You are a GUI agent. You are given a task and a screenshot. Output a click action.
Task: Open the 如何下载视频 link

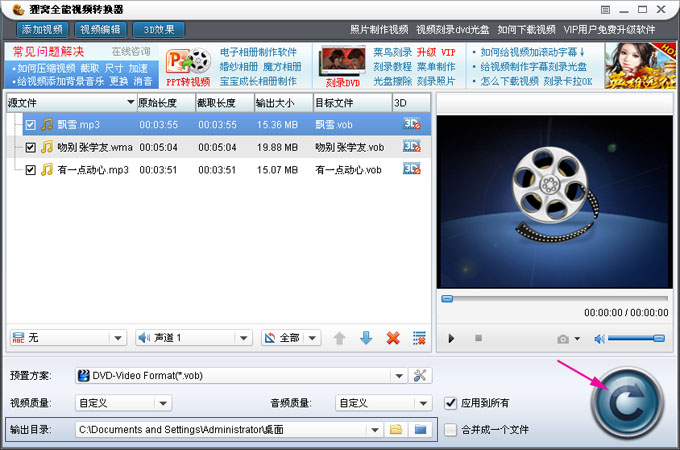(526, 29)
